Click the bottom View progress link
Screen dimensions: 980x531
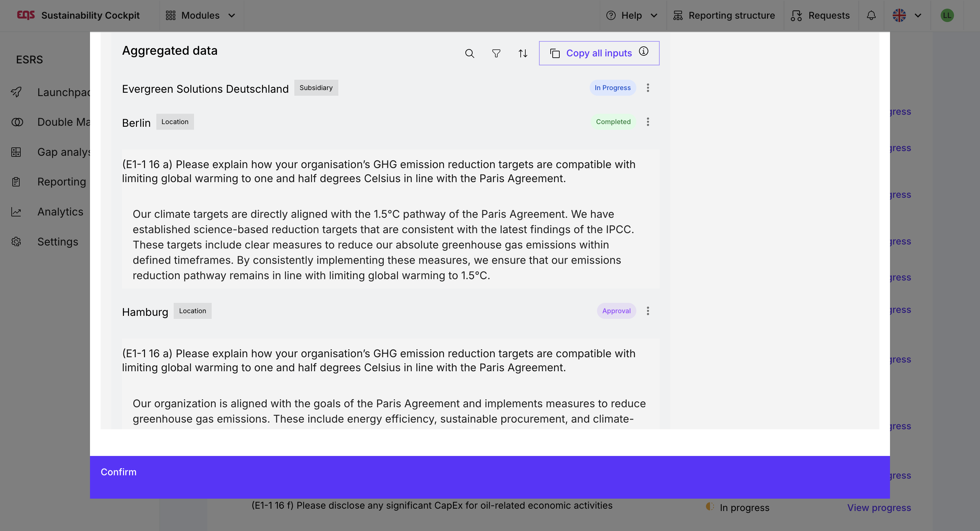[879, 507]
